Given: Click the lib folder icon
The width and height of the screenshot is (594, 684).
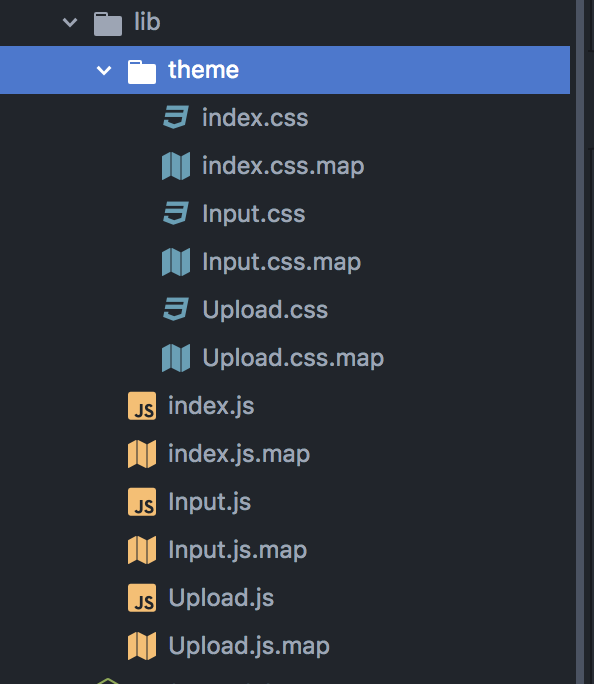Looking at the screenshot, I should (x=108, y=24).
